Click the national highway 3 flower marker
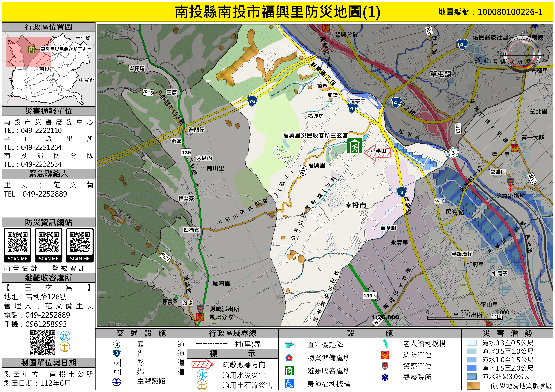The height and width of the screenshot is (392, 555). pos(453,153)
